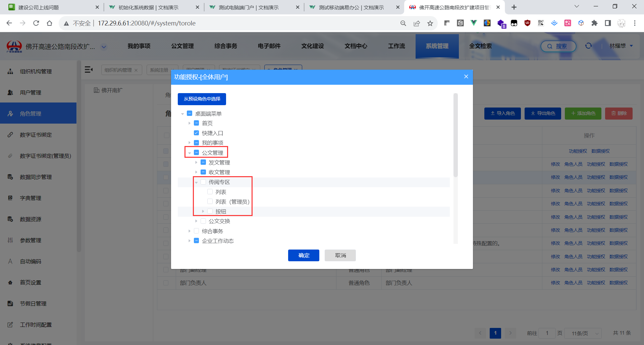This screenshot has height=345, width=644.
Task: Open 数据同步管理 sidebar icon
Action: [x=10, y=177]
